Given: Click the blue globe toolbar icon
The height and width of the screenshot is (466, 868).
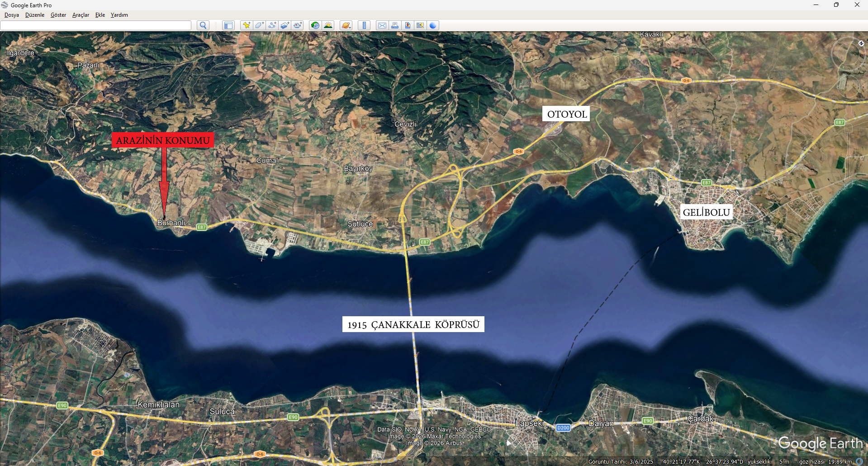Looking at the screenshot, I should tap(433, 25).
